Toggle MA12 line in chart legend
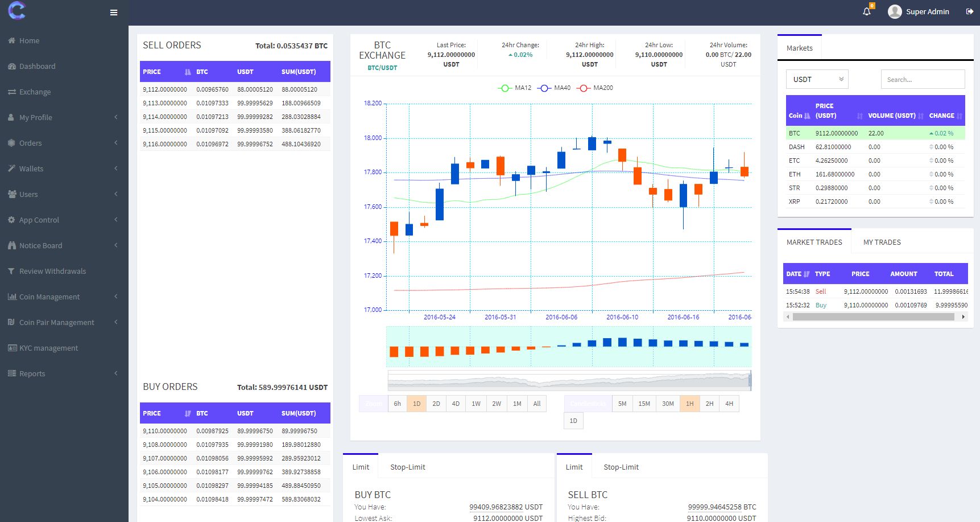980x522 pixels. click(x=515, y=88)
